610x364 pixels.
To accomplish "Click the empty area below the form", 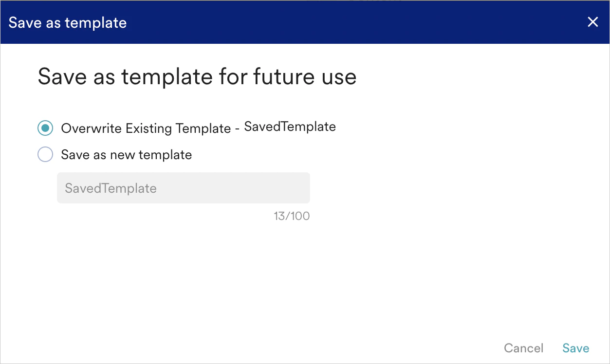I will click(305, 277).
